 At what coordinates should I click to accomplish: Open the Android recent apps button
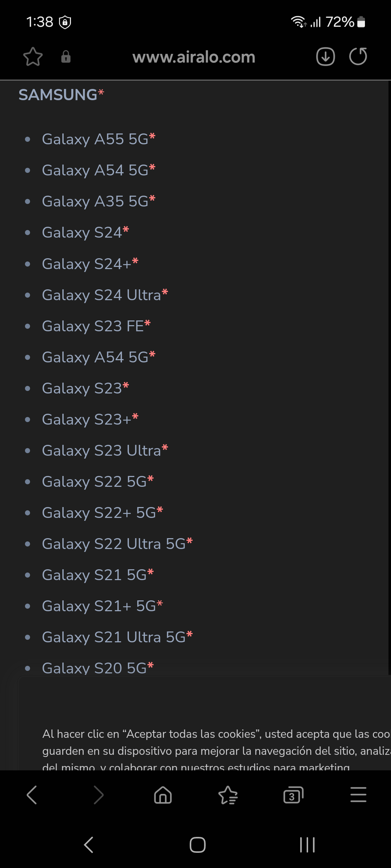pos(307,845)
